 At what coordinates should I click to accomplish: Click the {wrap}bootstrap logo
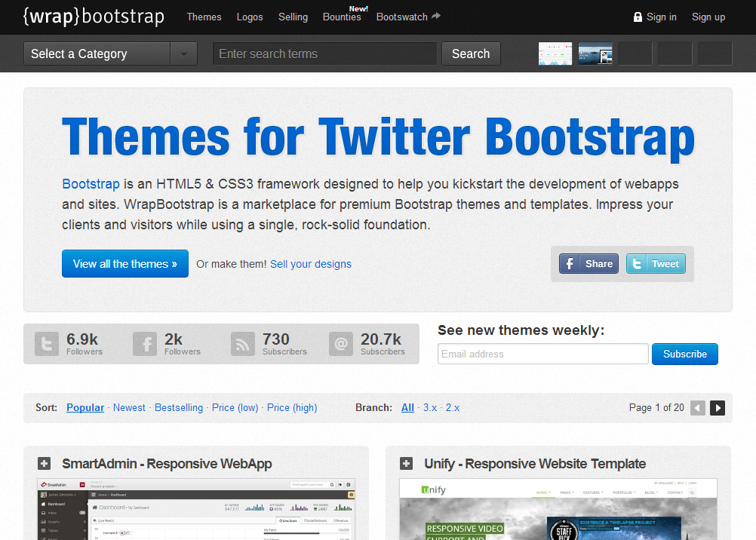(x=94, y=17)
